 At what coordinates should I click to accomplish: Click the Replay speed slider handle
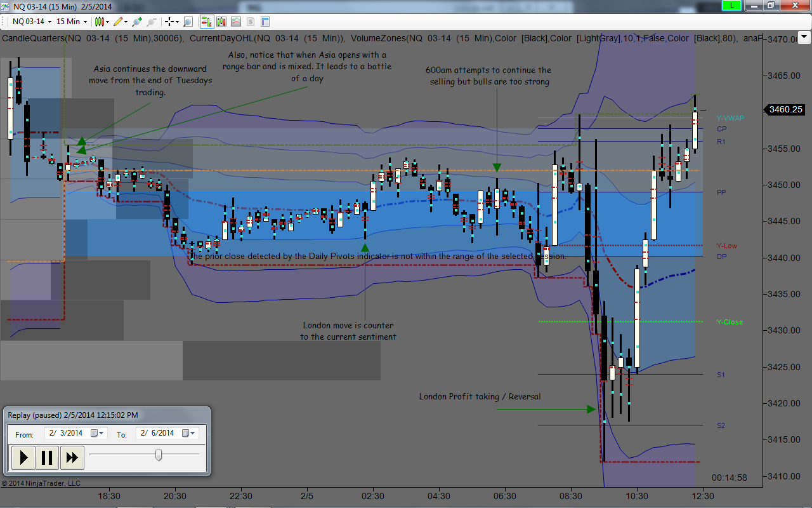(159, 455)
